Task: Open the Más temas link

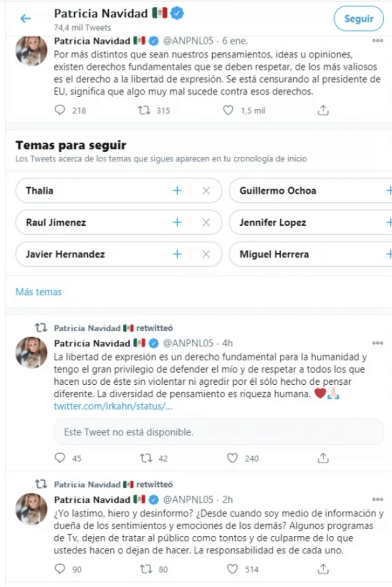Action: point(39,292)
